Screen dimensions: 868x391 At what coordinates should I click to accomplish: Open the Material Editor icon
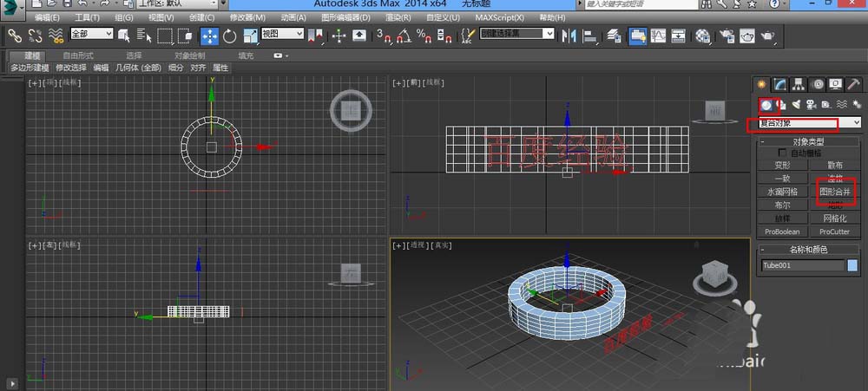[x=703, y=36]
